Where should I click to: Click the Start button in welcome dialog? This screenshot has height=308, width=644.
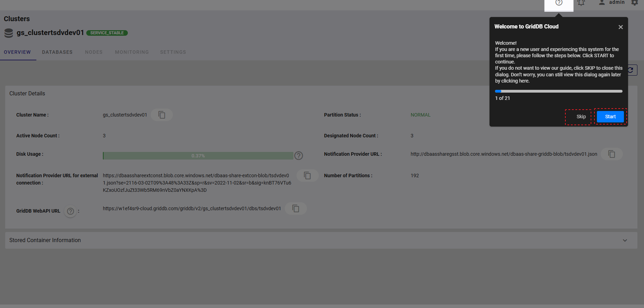(x=610, y=117)
